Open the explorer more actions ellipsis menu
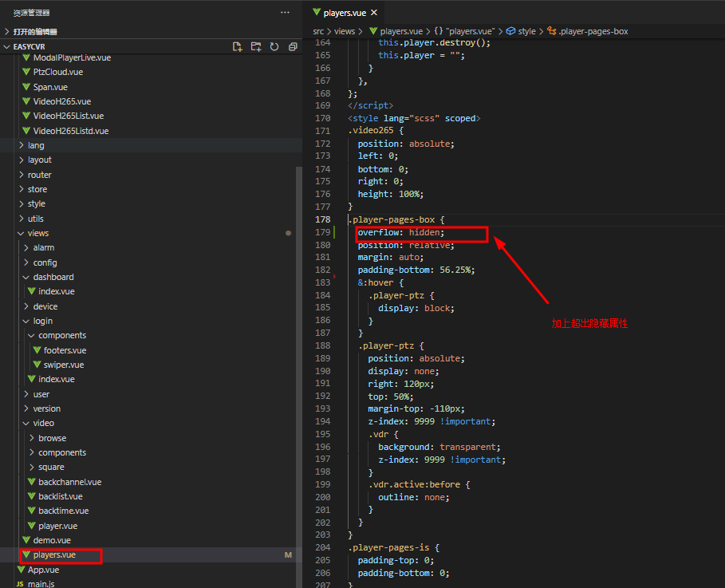 (x=285, y=13)
